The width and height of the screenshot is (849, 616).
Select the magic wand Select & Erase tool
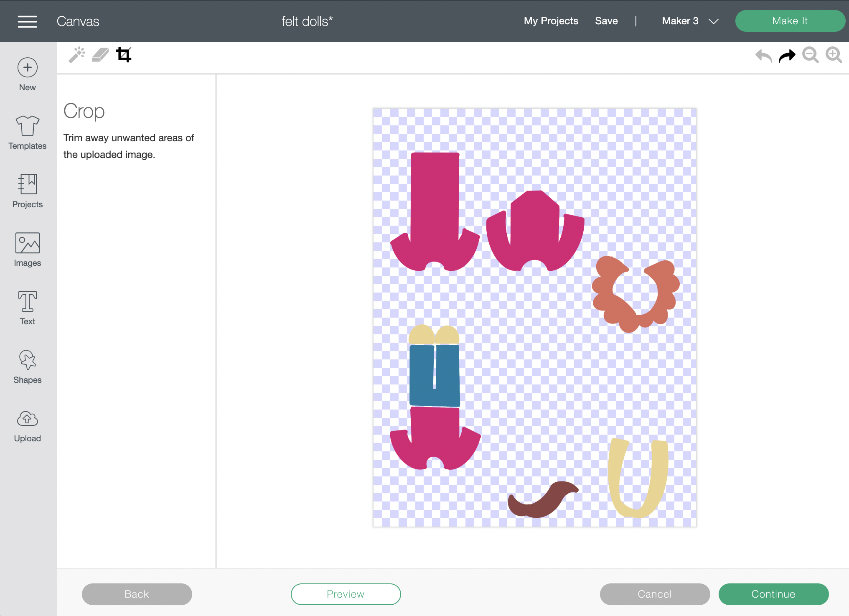point(77,55)
